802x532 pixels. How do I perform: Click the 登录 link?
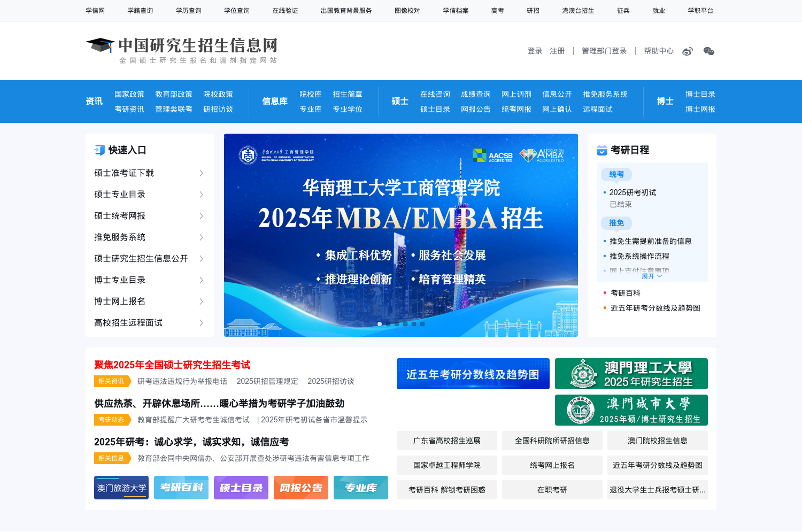(535, 51)
